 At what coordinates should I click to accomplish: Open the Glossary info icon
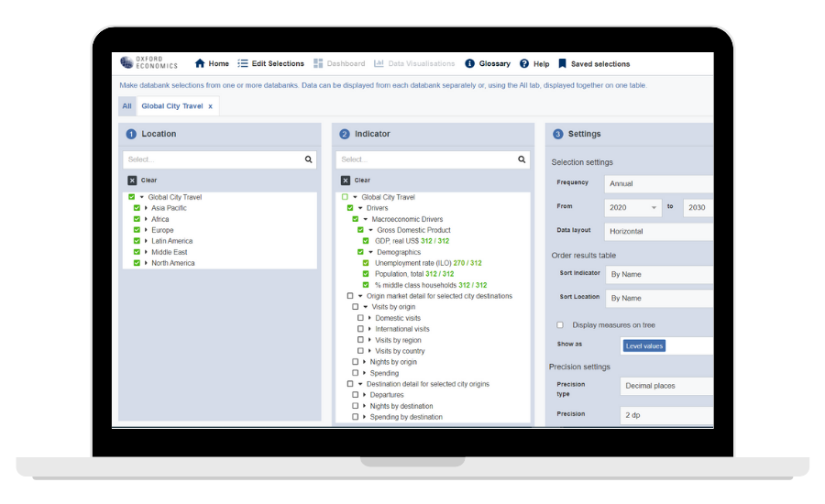pyautogui.click(x=470, y=64)
